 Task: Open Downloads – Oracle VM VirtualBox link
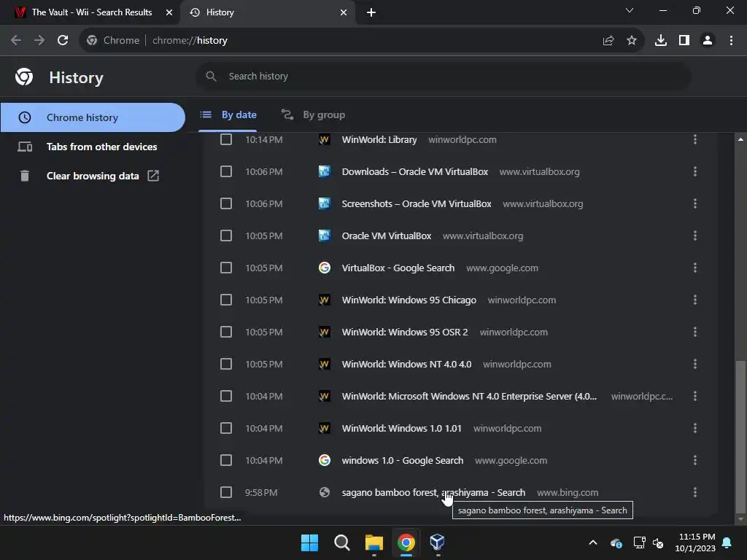pos(415,171)
